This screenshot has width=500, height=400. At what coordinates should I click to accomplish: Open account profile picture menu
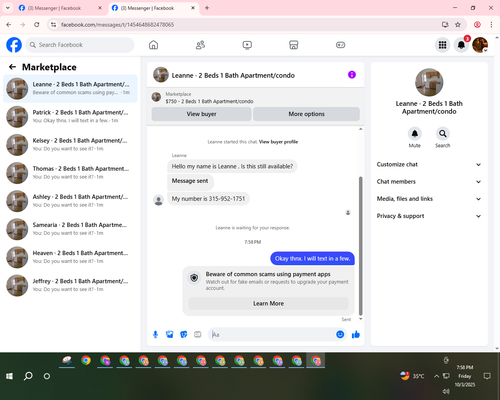click(480, 45)
